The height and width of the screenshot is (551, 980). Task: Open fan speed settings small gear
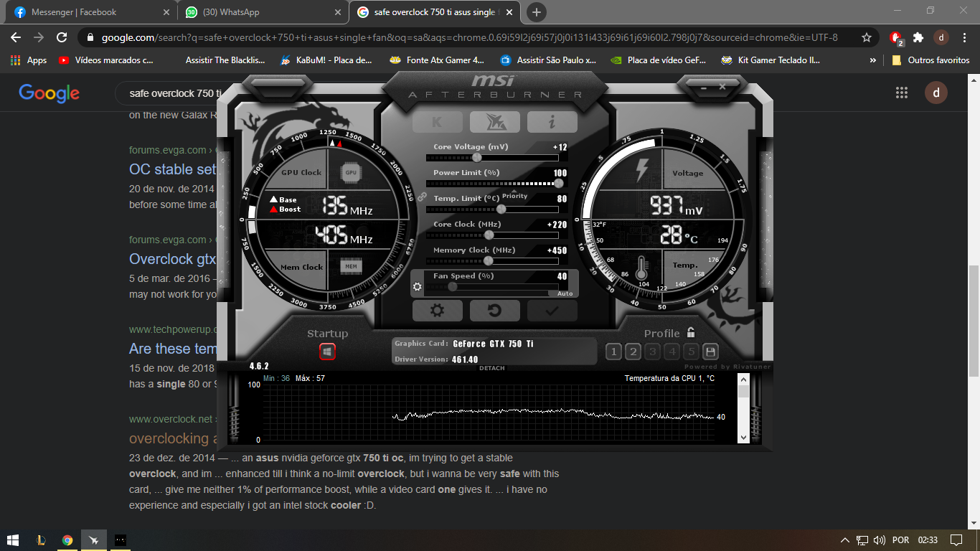[x=417, y=286]
